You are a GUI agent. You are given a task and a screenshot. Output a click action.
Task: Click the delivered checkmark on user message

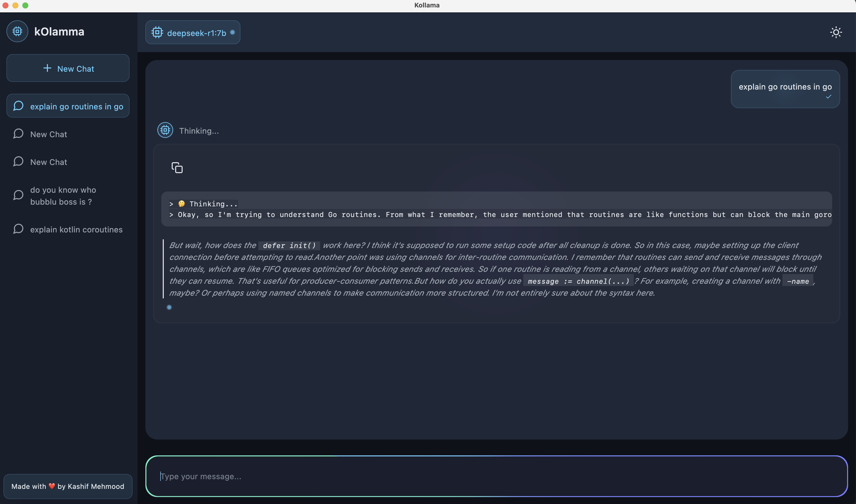[828, 97]
